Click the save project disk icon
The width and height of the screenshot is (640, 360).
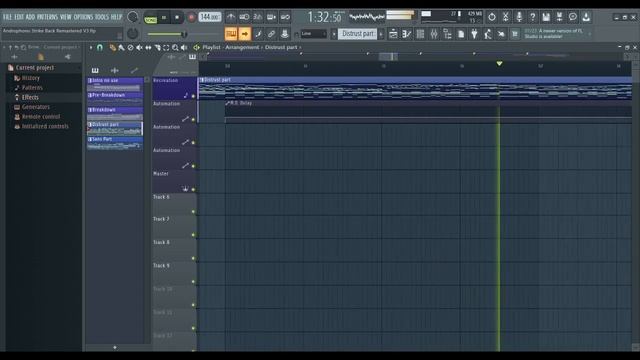point(546,17)
